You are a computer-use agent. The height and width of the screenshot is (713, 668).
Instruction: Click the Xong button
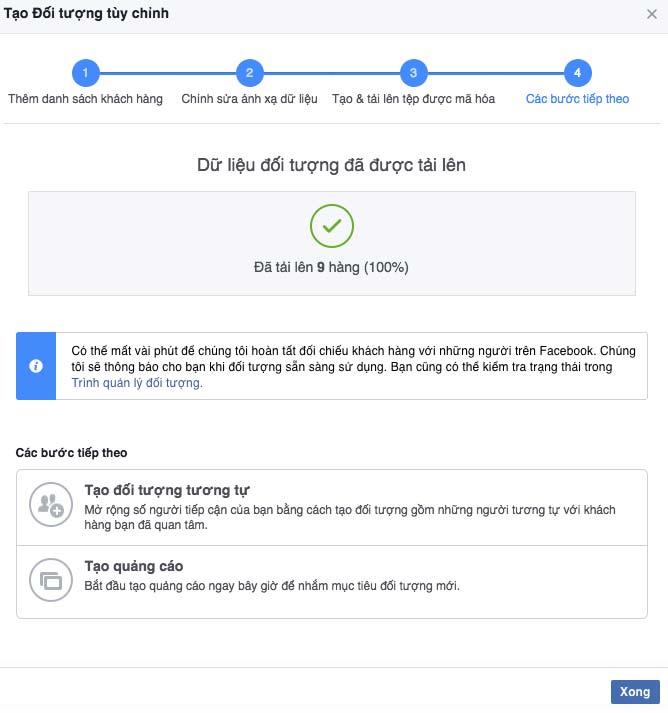coord(635,692)
